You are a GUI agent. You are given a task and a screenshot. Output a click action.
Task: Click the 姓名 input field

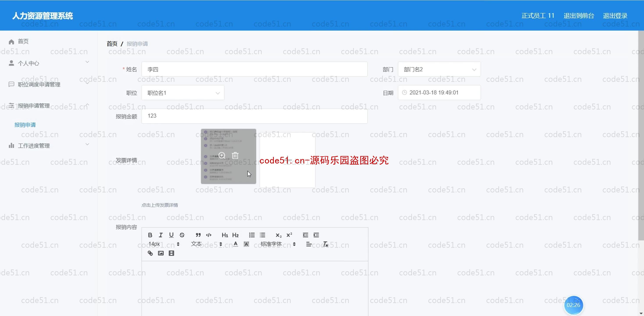point(254,69)
